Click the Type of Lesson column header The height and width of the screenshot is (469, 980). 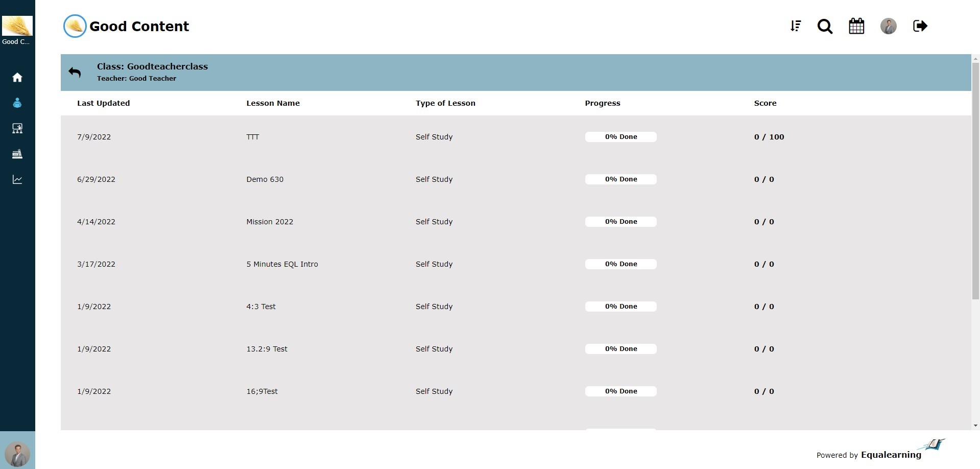[445, 103]
